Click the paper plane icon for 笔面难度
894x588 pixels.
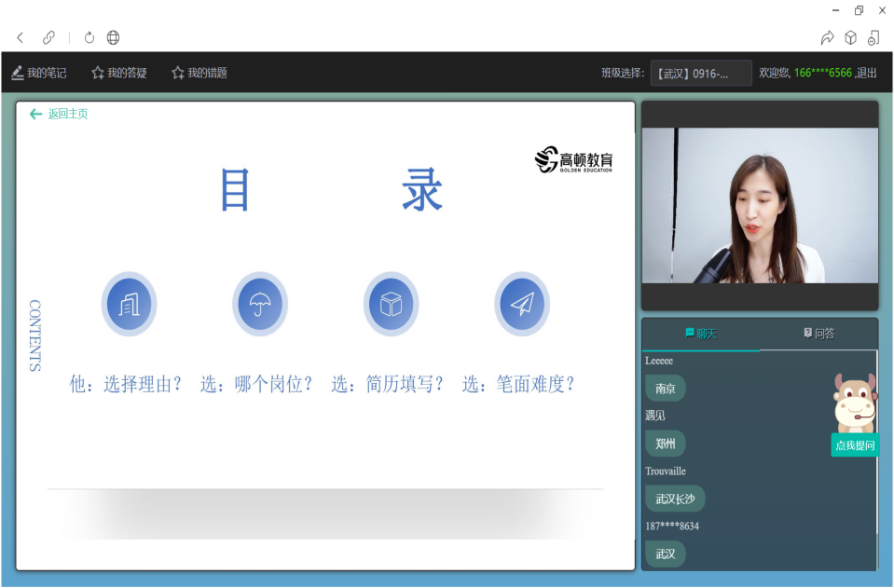click(x=522, y=304)
